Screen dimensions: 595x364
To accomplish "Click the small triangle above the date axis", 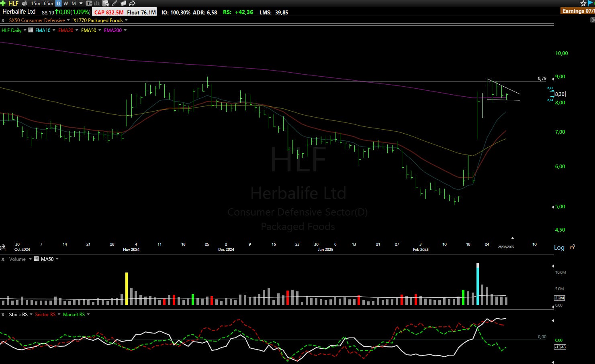I will coord(512,238).
